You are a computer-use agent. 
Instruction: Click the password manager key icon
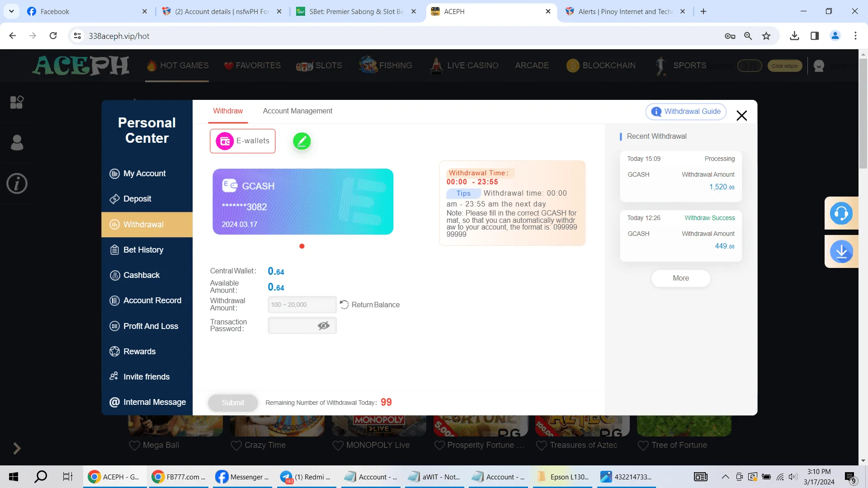pyautogui.click(x=730, y=36)
